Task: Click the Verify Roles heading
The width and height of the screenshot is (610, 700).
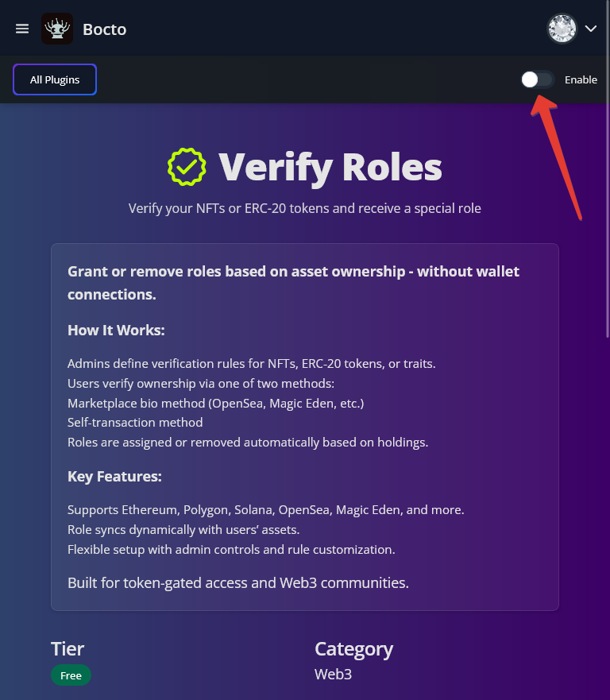Action: [330, 167]
